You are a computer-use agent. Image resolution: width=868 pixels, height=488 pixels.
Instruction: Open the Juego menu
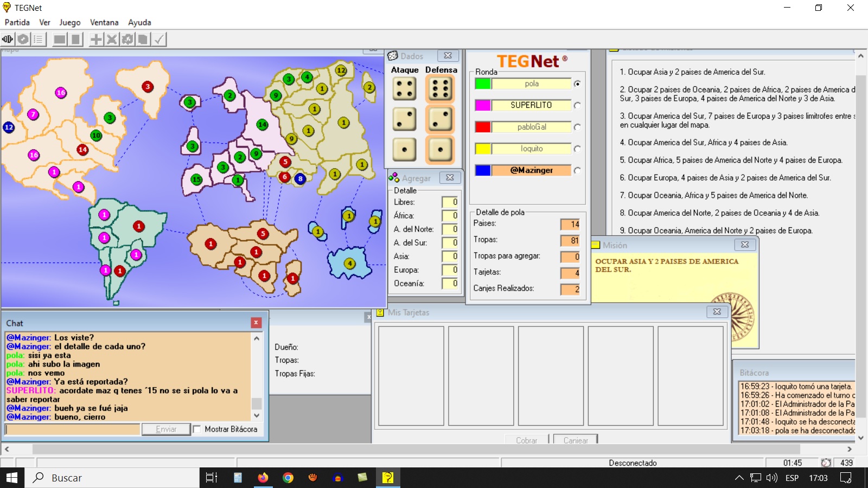(x=70, y=22)
